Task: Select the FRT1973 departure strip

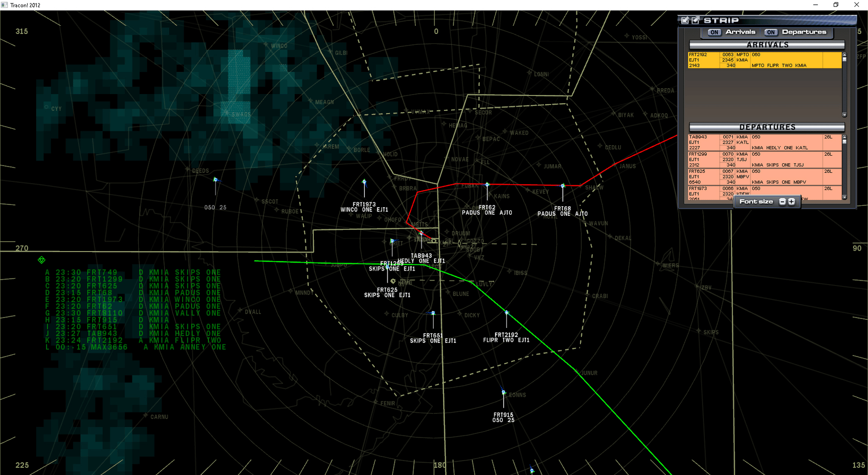Action: point(765,193)
